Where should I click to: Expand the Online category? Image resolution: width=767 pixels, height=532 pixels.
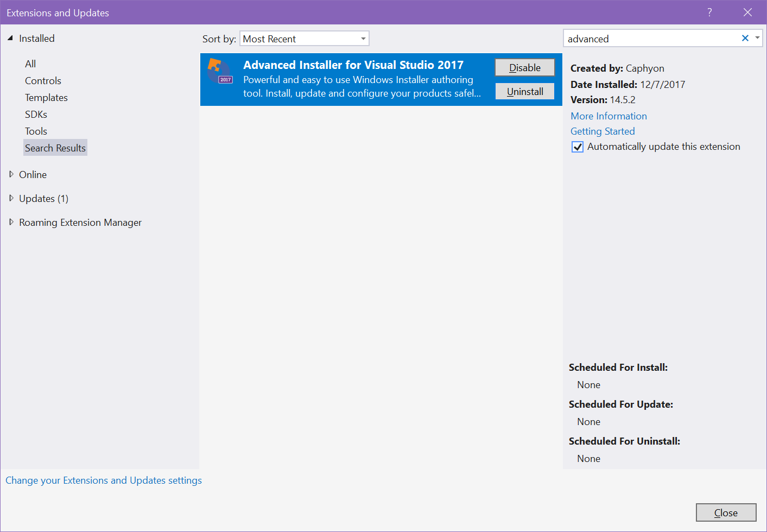pyautogui.click(x=11, y=174)
